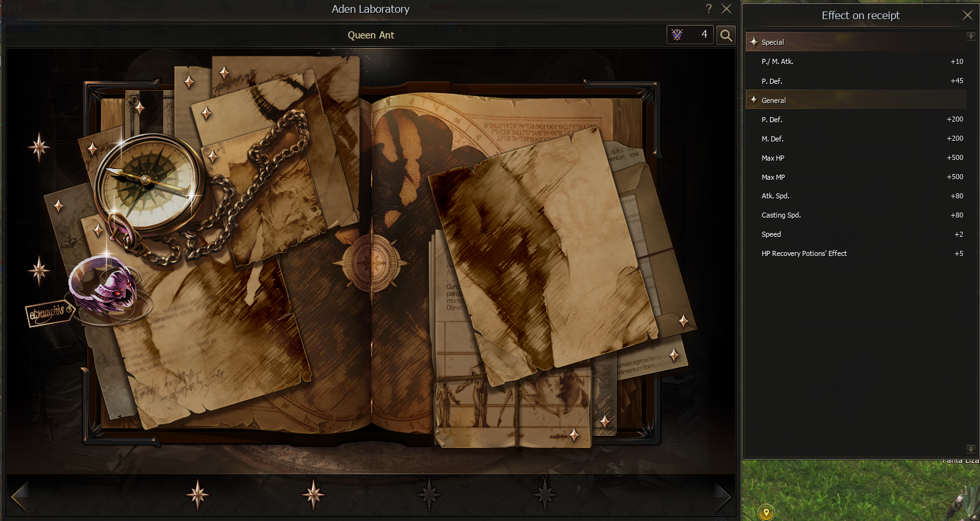Click the Queen Ant title
This screenshot has height=521, width=980.
tap(371, 35)
